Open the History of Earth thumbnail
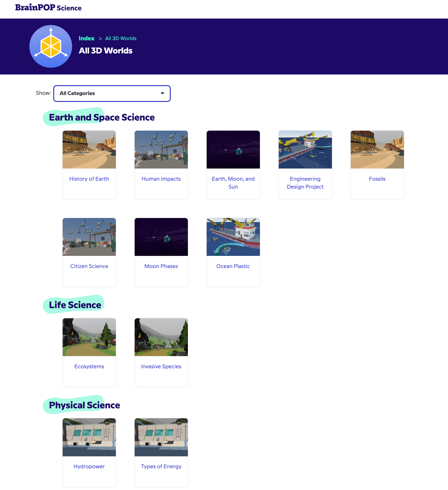Screen dimensions: 448x490 pyautogui.click(x=89, y=150)
